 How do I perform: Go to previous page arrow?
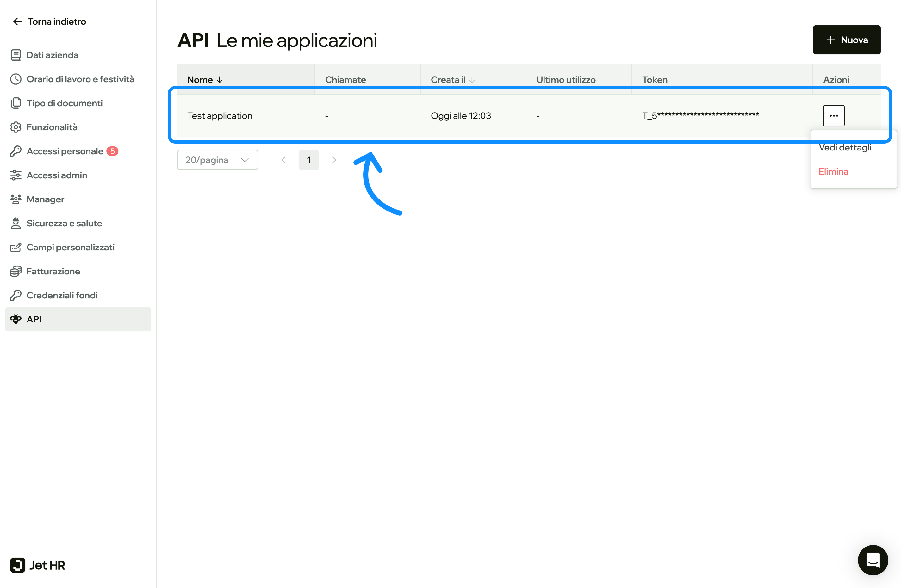(283, 160)
